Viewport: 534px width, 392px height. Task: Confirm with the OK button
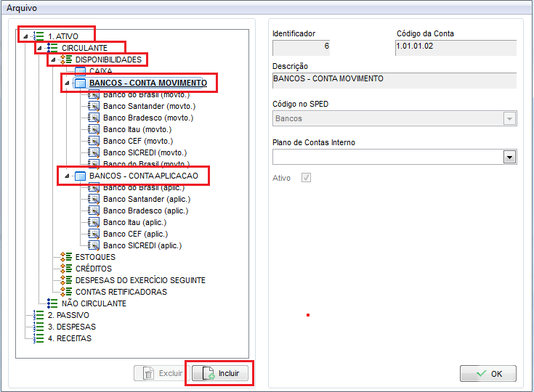click(x=488, y=374)
